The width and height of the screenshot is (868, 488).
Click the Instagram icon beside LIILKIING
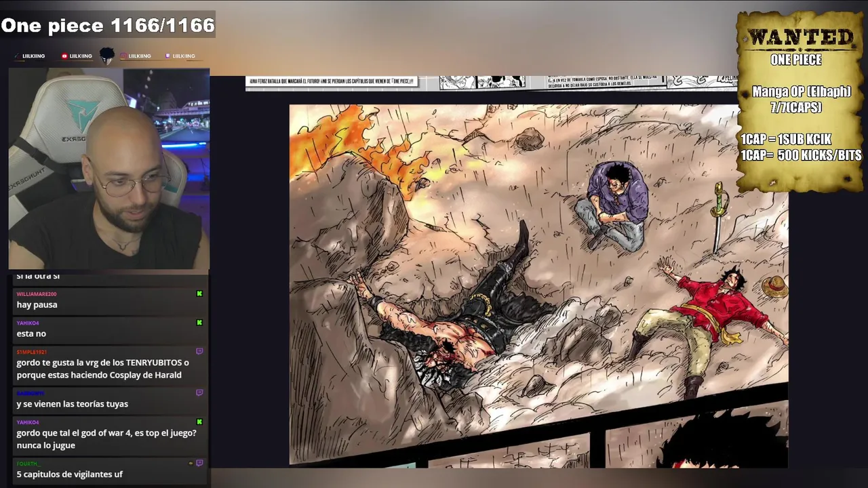point(123,56)
